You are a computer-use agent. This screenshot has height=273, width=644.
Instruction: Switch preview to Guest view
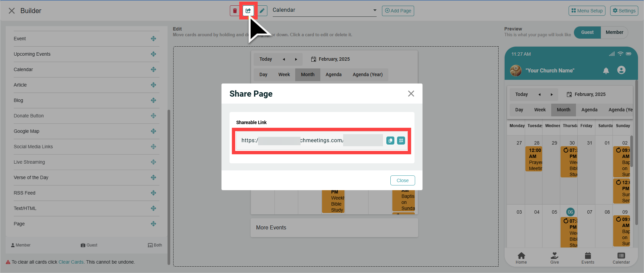587,33
